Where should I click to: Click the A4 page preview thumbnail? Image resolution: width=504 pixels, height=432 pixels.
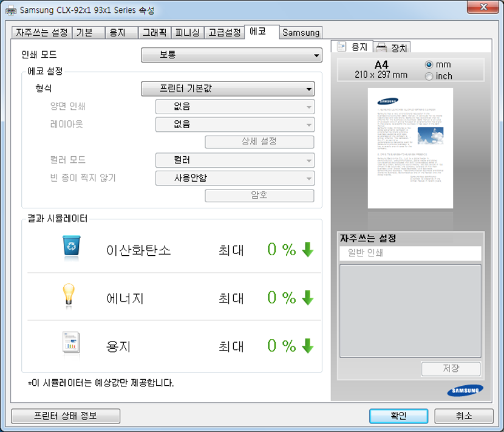point(410,148)
